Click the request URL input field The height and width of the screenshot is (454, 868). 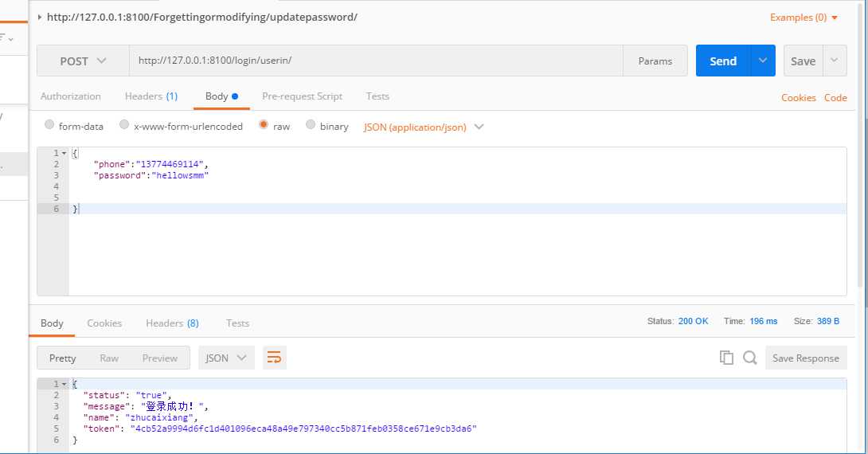click(x=377, y=61)
